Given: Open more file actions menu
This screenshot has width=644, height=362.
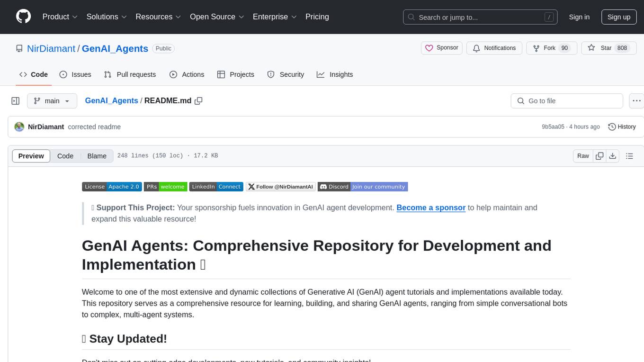Looking at the screenshot, I should (636, 101).
